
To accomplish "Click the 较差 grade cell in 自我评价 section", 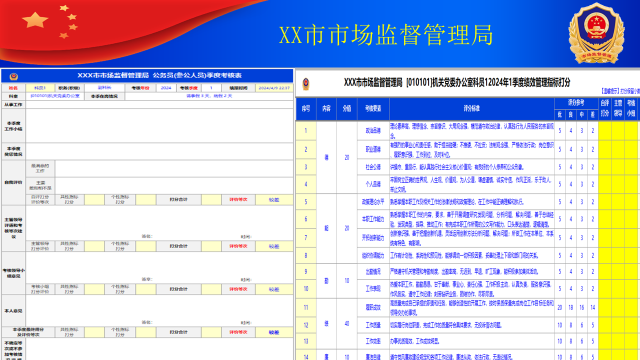I will click(274, 200).
